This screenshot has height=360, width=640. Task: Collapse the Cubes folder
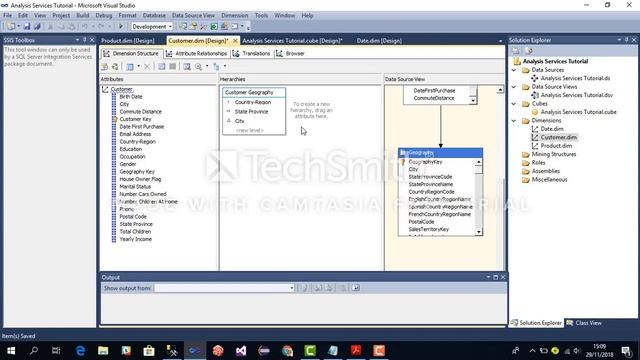point(514,104)
